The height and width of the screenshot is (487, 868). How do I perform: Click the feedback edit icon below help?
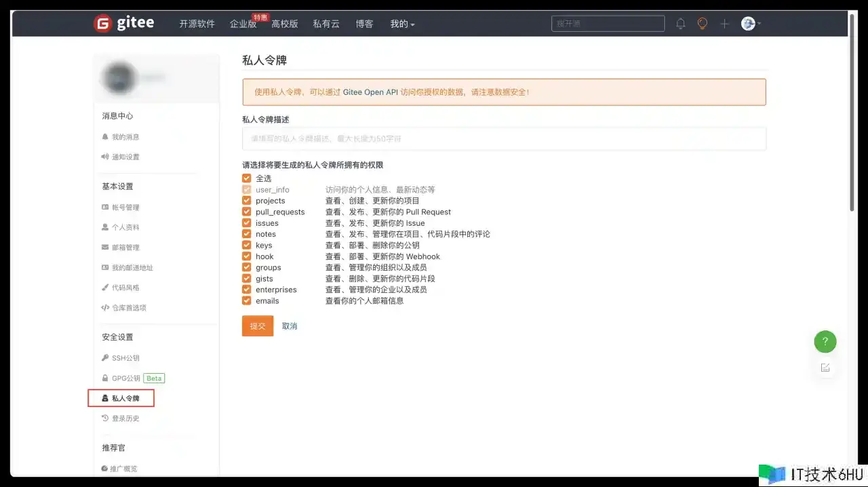[825, 368]
